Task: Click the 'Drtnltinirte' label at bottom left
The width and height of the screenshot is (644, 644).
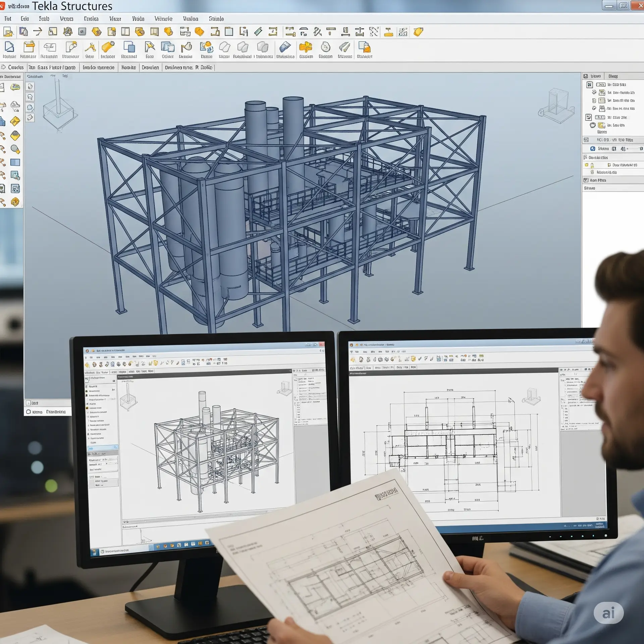Action: point(56,412)
